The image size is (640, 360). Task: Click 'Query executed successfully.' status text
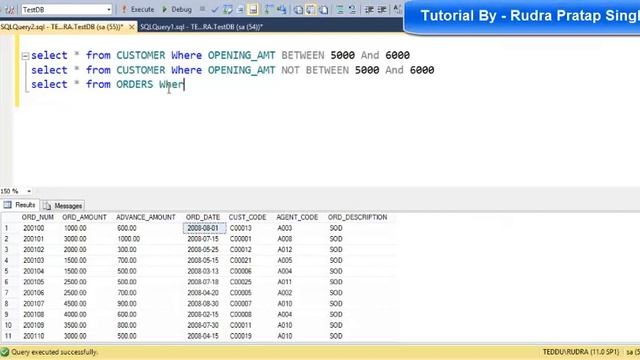click(54, 352)
